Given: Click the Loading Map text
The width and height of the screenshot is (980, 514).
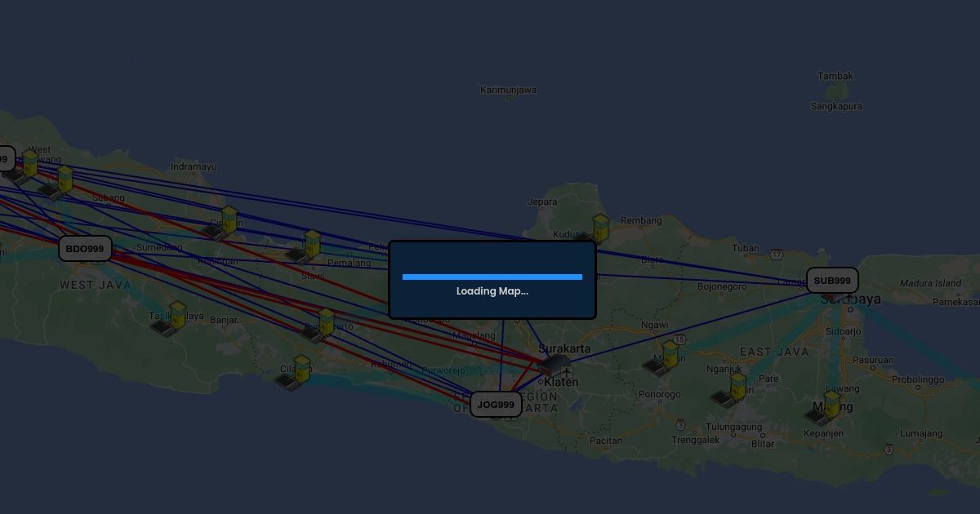Looking at the screenshot, I should coord(492,291).
